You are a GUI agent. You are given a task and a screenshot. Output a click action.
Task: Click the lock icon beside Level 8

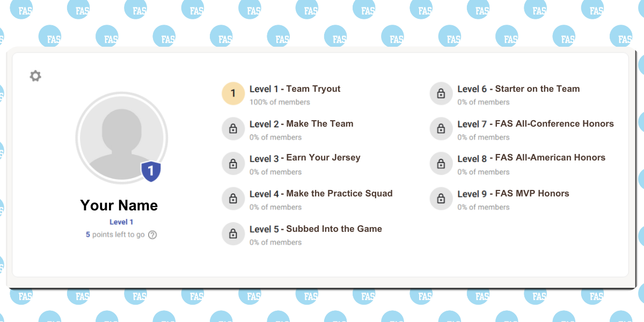point(441,164)
